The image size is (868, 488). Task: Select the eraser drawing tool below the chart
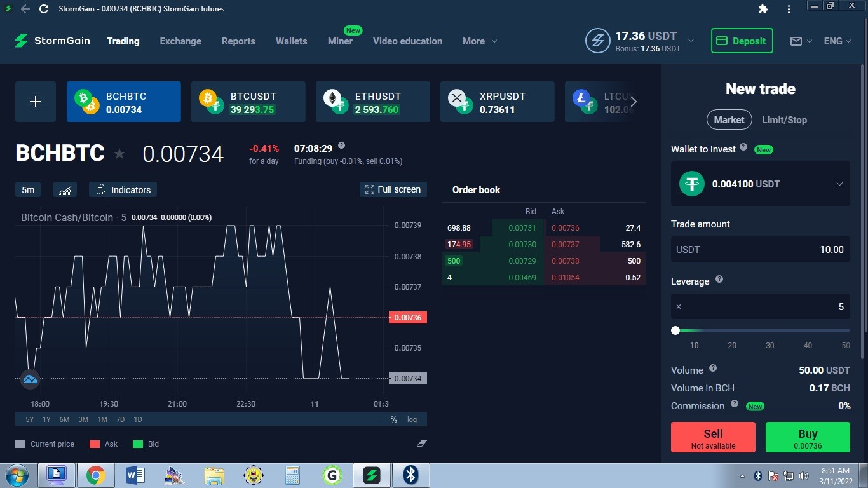tap(421, 443)
